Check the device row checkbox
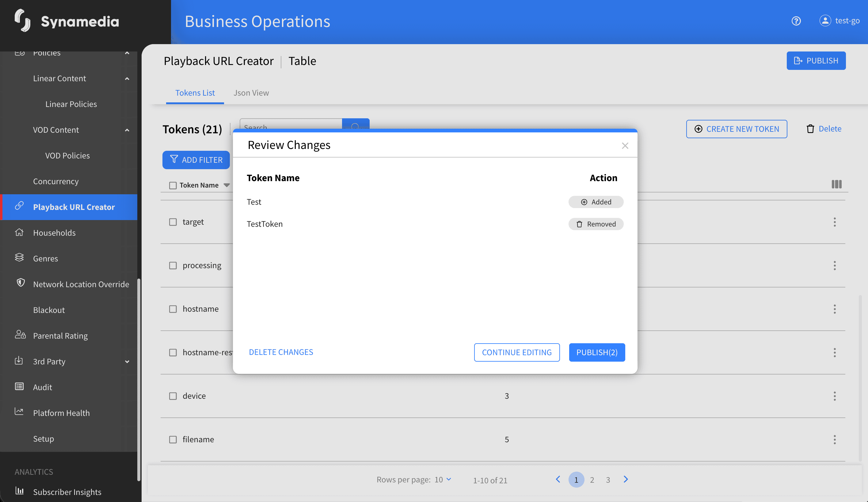This screenshot has height=502, width=868. click(173, 396)
